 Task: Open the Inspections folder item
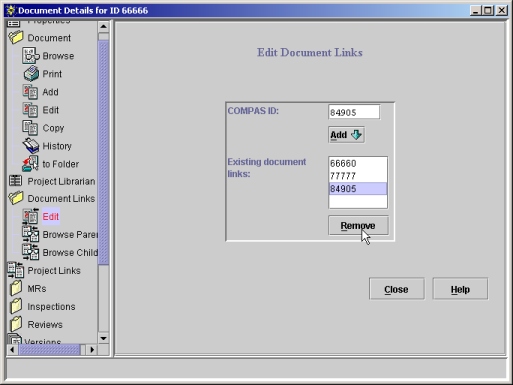pyautogui.click(x=51, y=307)
